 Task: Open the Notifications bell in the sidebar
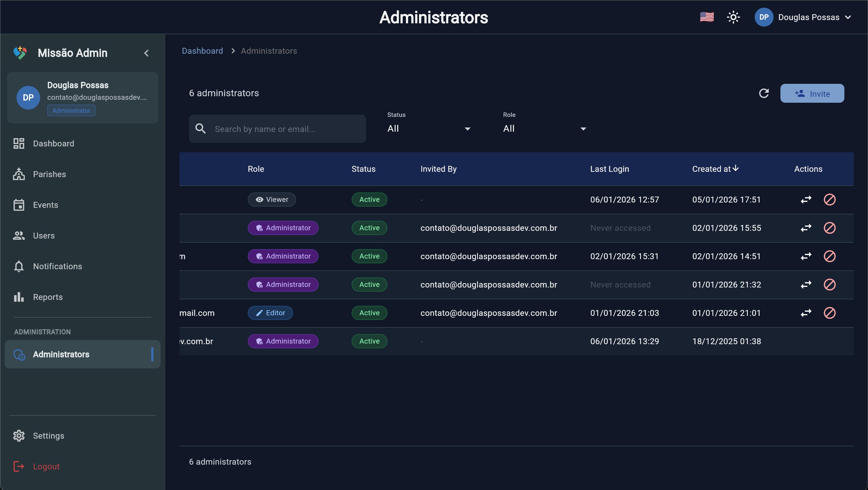click(x=19, y=266)
